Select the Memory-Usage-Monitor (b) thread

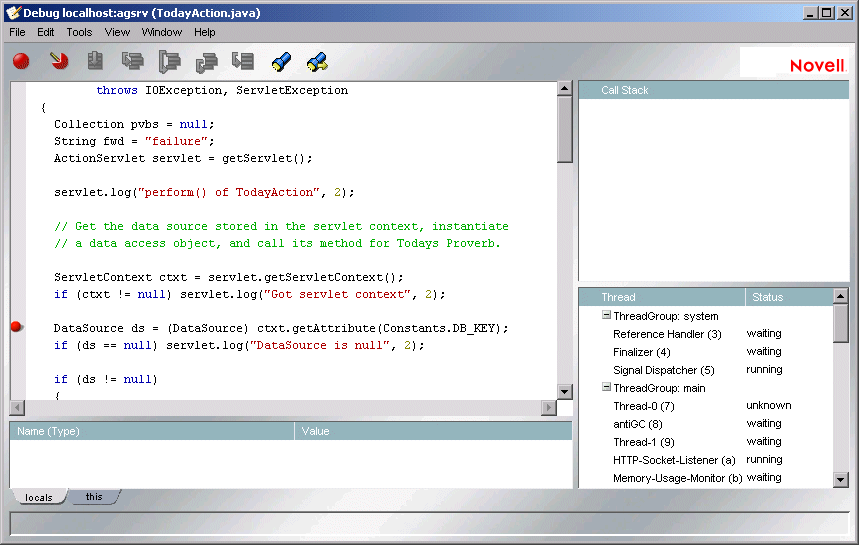pos(678,478)
